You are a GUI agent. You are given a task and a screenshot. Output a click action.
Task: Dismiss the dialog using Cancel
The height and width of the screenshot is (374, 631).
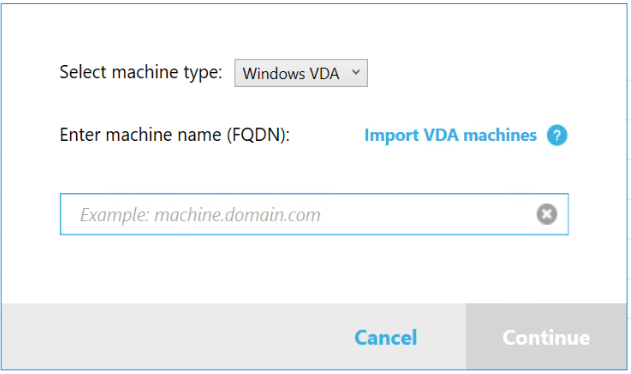pyautogui.click(x=386, y=337)
